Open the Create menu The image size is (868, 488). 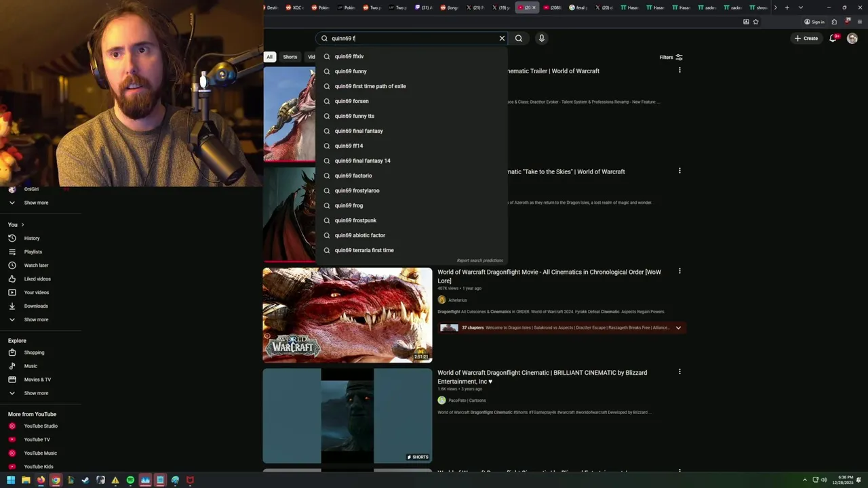click(x=806, y=39)
